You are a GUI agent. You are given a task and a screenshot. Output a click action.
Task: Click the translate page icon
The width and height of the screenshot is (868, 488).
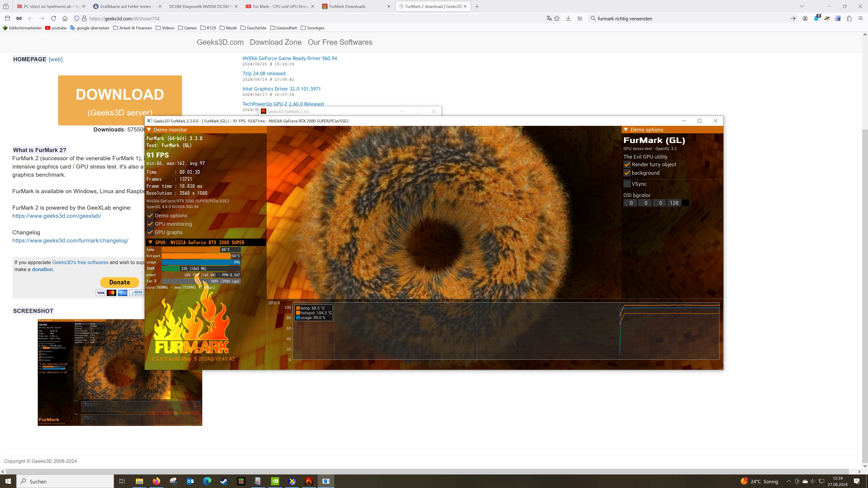[549, 19]
